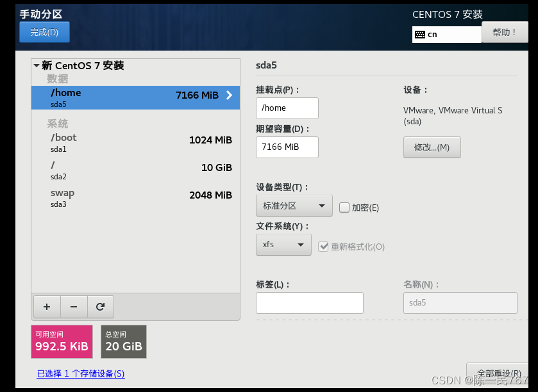Viewport: 538px width, 392px height.
Task: Click the 期望容量 desired capacity field
Action: [287, 147]
